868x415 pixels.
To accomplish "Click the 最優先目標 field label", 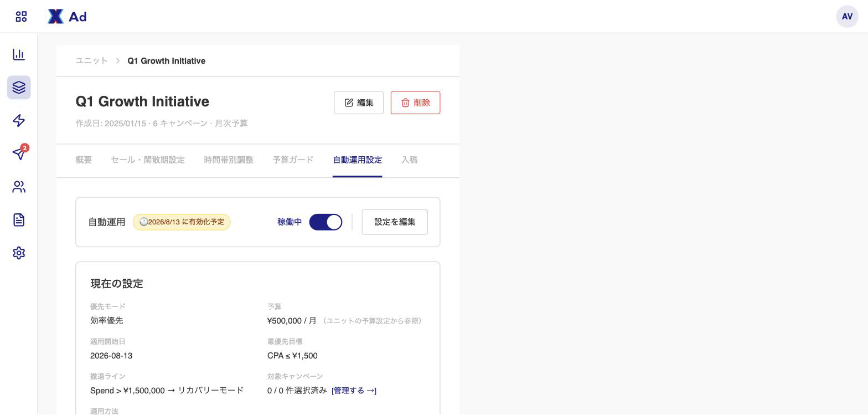I will tap(285, 341).
